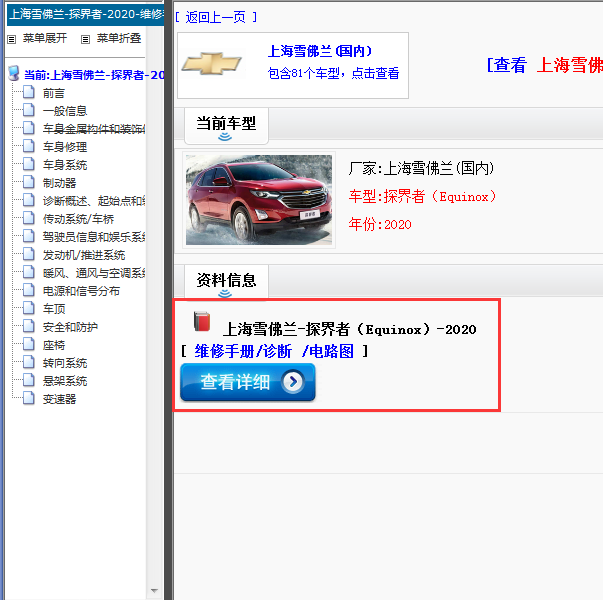Viewport: 603px width, 600px height.
Task: Click the red Equinox car thumbnail
Action: 259,200
